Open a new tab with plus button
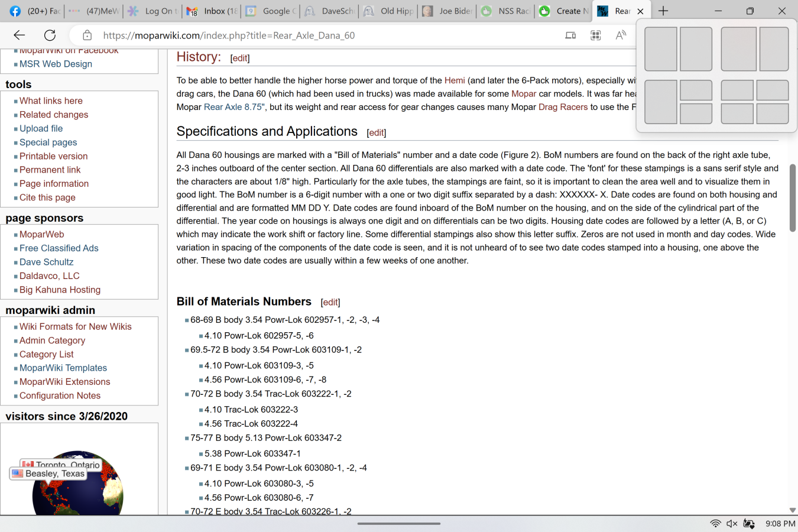798x532 pixels. tap(663, 11)
